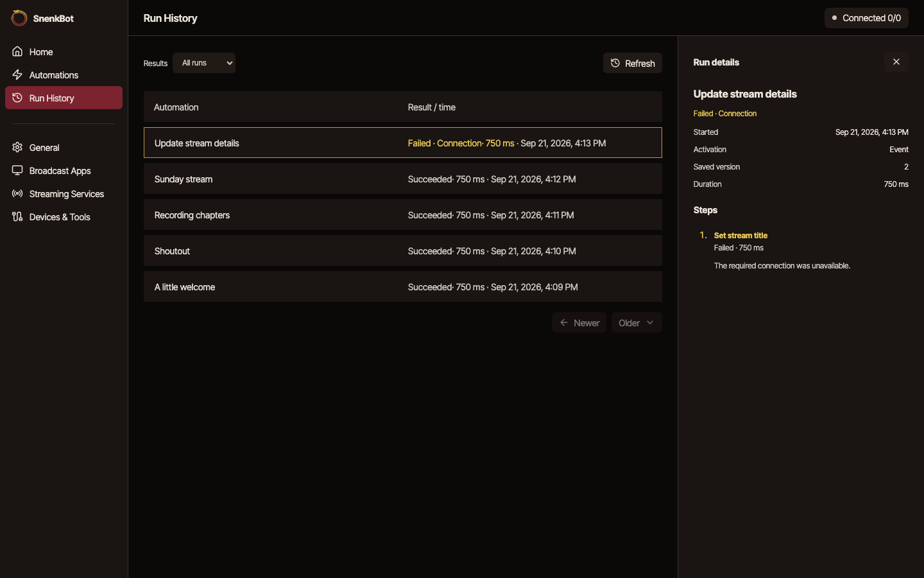Select the Update stream details run row
The height and width of the screenshot is (578, 924).
click(403, 143)
